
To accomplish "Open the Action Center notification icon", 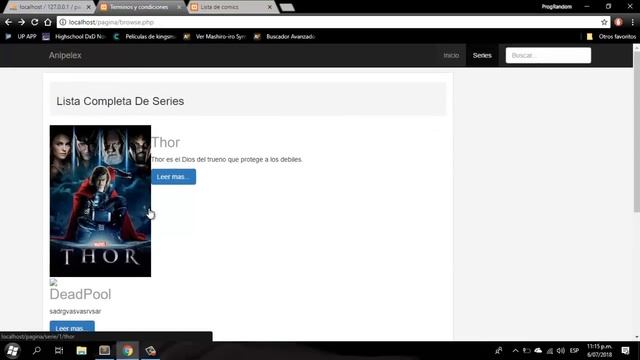I will [625, 351].
